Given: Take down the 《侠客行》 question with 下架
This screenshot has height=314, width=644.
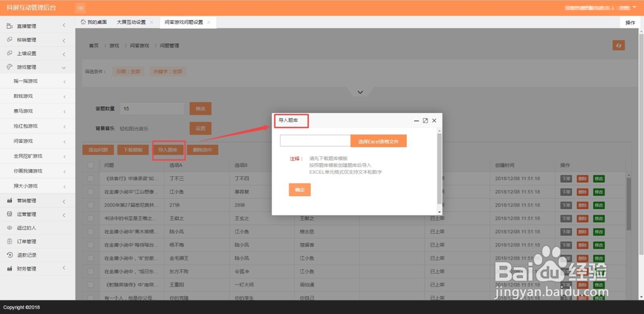Looking at the screenshot, I should coord(566,178).
